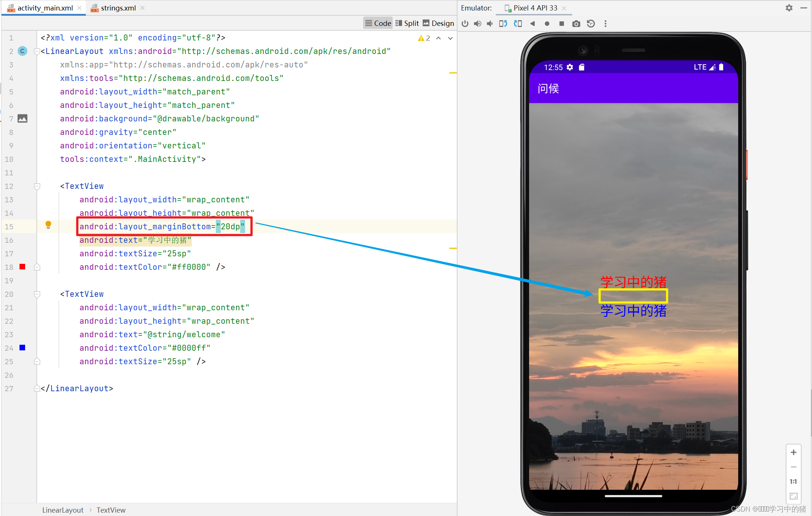Click line number 11 in the gutter
The width and height of the screenshot is (812, 516).
coord(9,173)
